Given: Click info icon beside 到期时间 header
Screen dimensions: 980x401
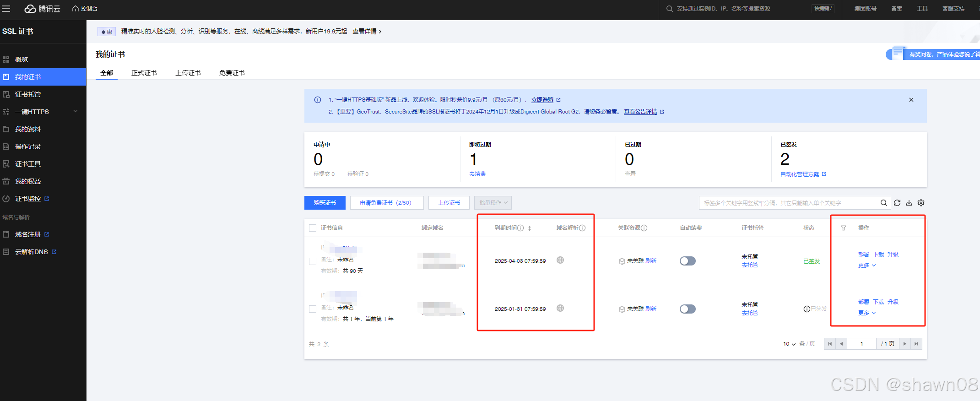Looking at the screenshot, I should point(520,228).
